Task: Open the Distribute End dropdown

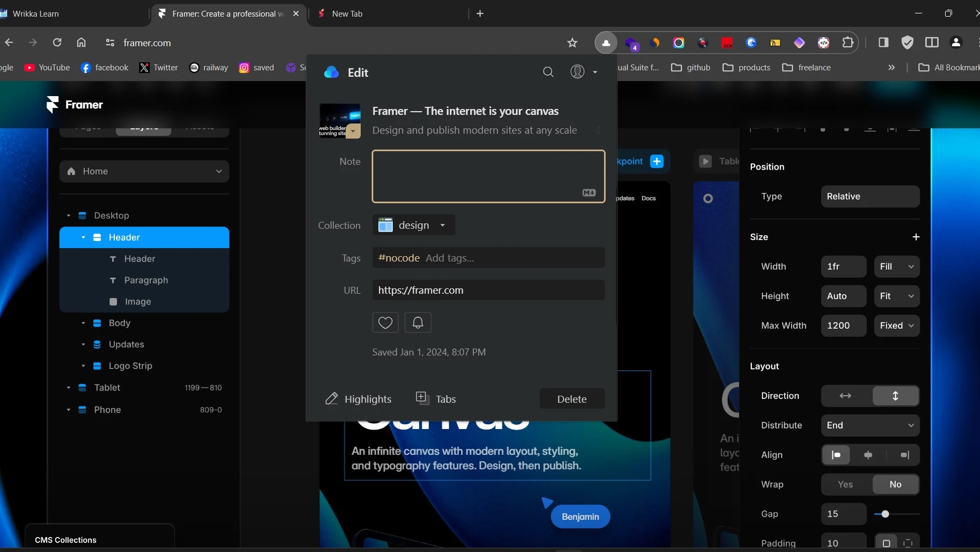Action: [x=870, y=425]
